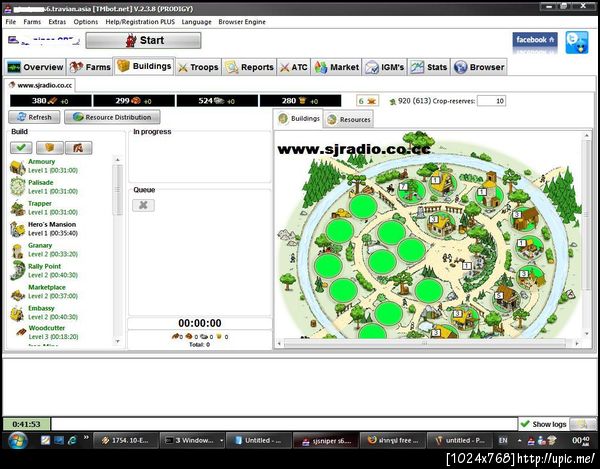Toggle the Show logs checkbox
Image resolution: width=600 pixels, height=469 pixels.
(x=543, y=424)
